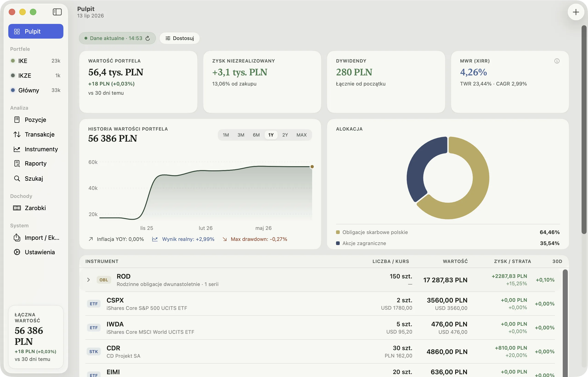Expand the ROD bonds row chevron

coord(88,280)
